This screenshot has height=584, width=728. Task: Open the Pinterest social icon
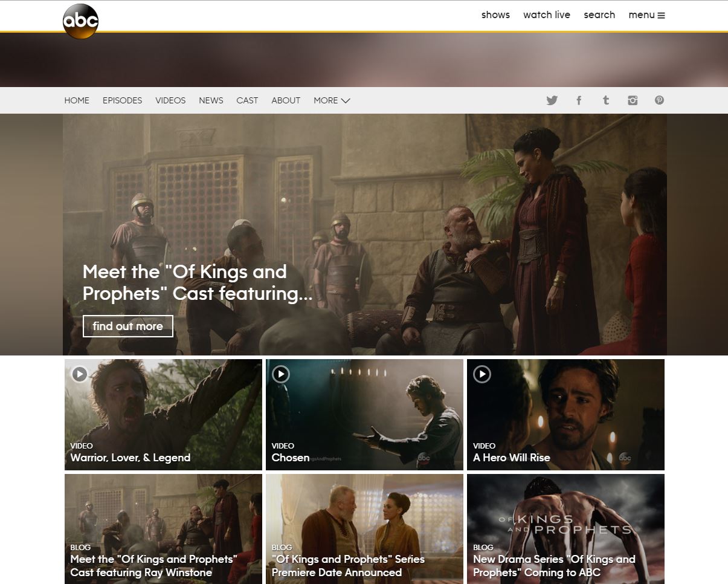[x=659, y=100]
